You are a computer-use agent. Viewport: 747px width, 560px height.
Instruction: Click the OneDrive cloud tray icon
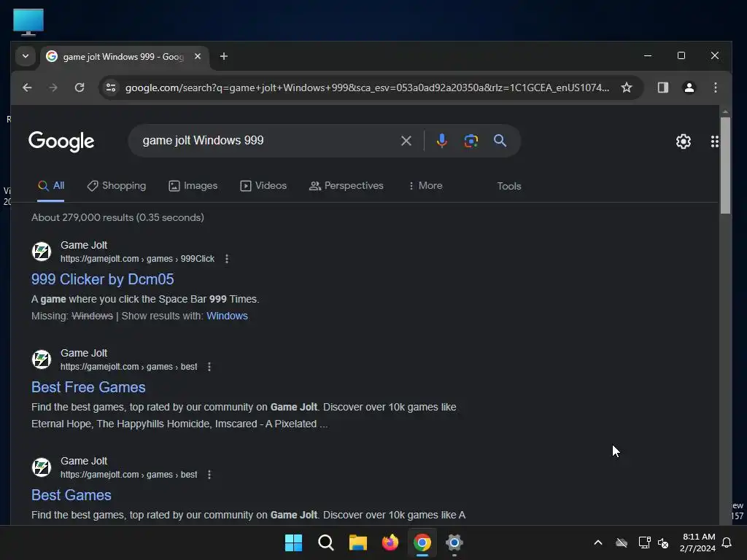pyautogui.click(x=622, y=542)
